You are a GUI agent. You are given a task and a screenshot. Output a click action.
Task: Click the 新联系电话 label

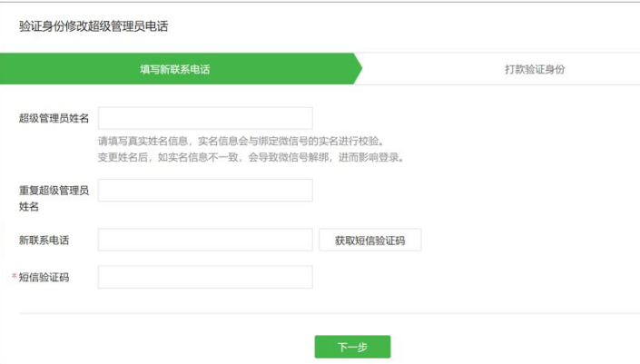pos(44,240)
